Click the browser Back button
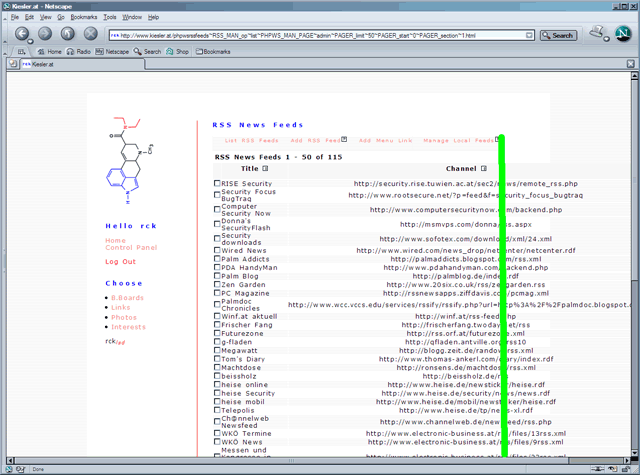 pyautogui.click(x=21, y=34)
